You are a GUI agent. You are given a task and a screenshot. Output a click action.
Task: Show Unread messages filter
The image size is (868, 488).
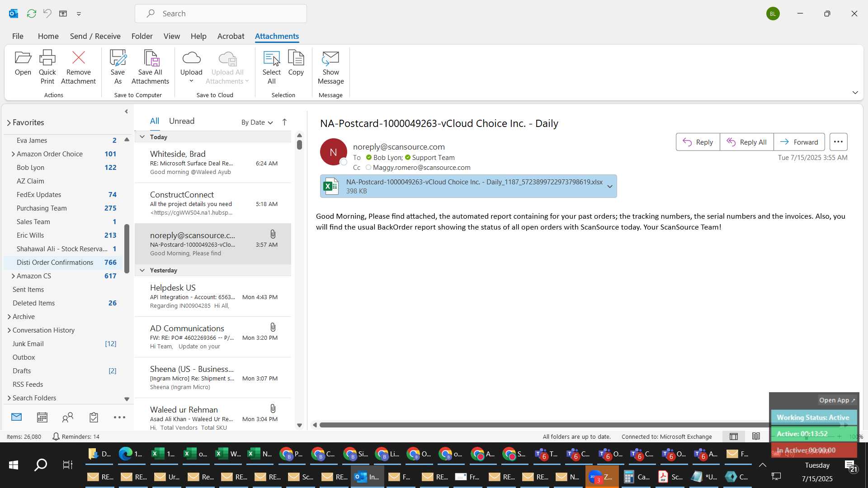(181, 121)
